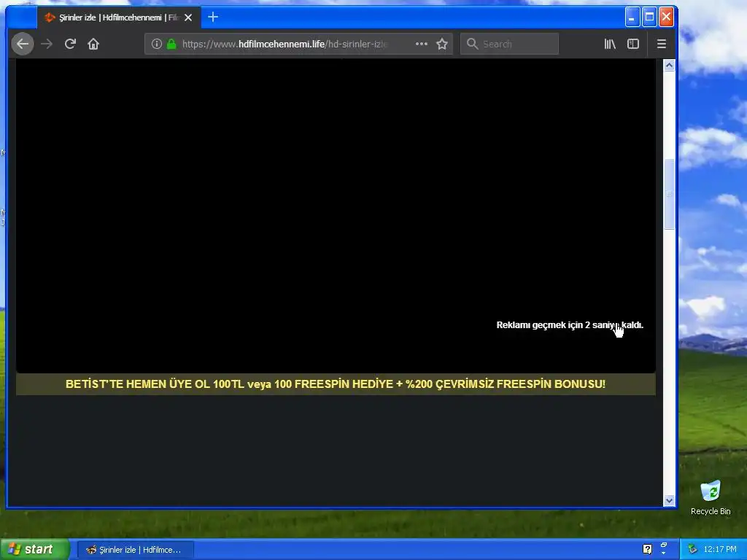Click the 12:17 PM taskbar clock
The width and height of the screenshot is (747, 560).
(720, 549)
